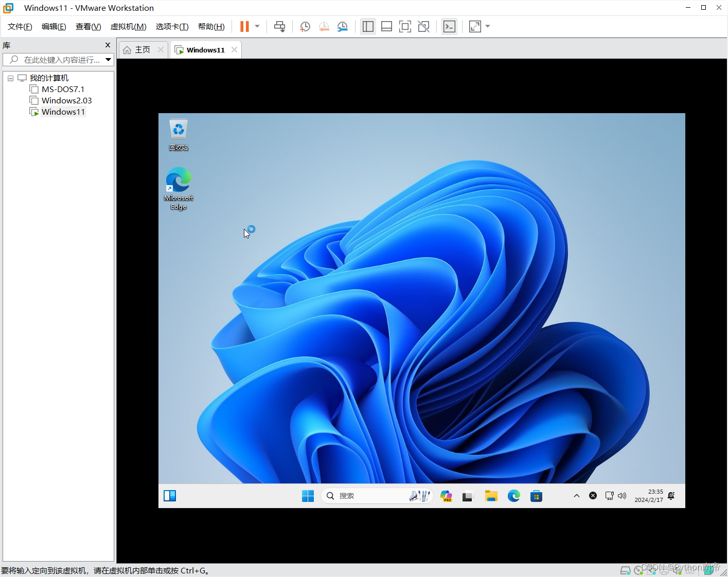Open the 帮助(H) menu
The width and height of the screenshot is (728, 577).
[211, 27]
